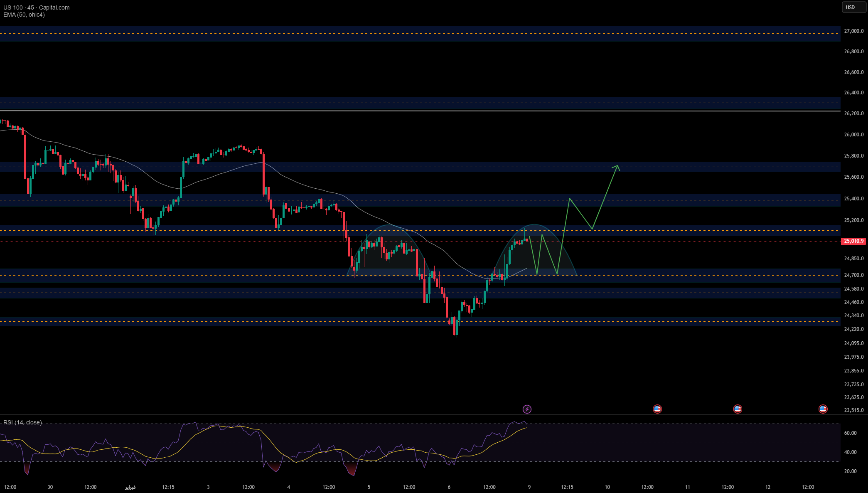
Task: Click the 12:15 label after date 9
Action: click(567, 487)
